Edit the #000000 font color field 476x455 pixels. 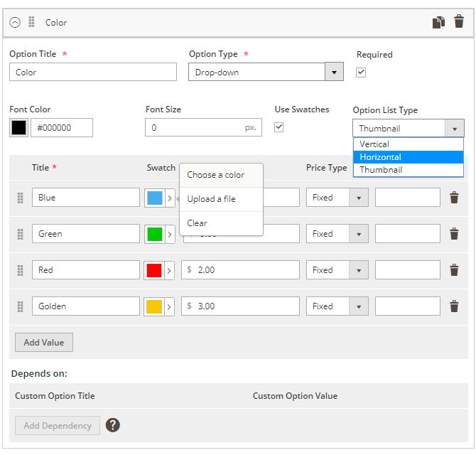click(62, 127)
